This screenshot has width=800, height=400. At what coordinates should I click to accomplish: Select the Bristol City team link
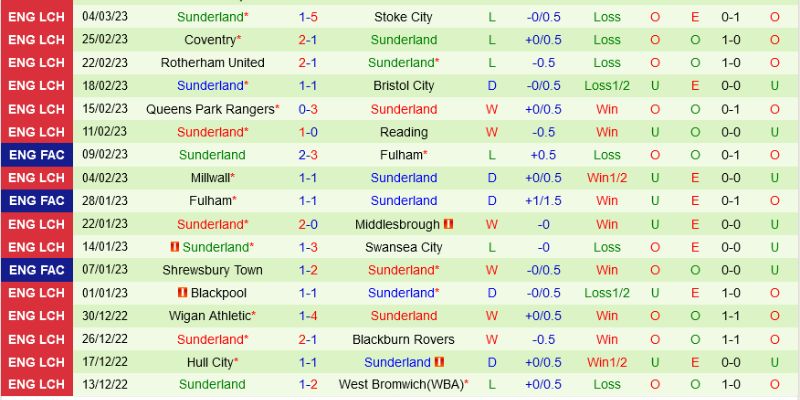pos(403,86)
